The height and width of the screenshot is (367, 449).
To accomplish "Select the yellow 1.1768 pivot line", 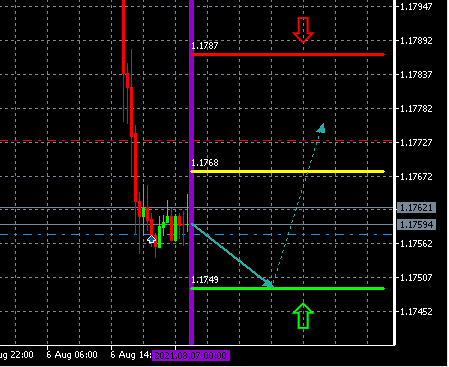I will [x=288, y=172].
